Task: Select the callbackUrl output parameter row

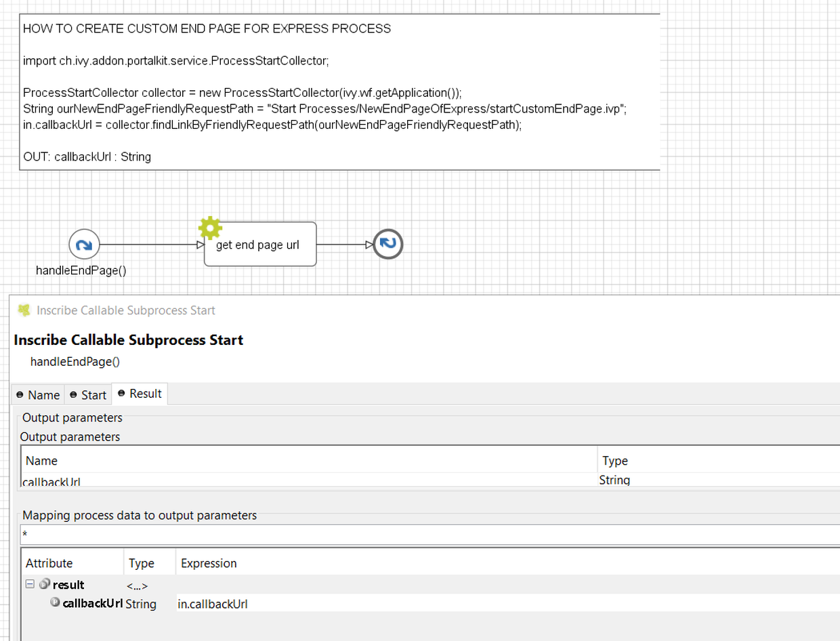Action: point(430,480)
